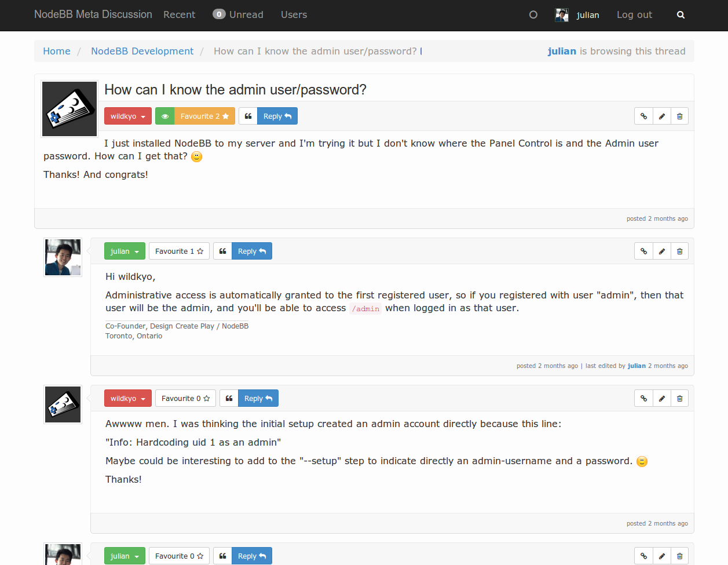728x565 pixels.
Task: Link icon on wildkyo's 'Awwww men' post
Action: (643, 399)
